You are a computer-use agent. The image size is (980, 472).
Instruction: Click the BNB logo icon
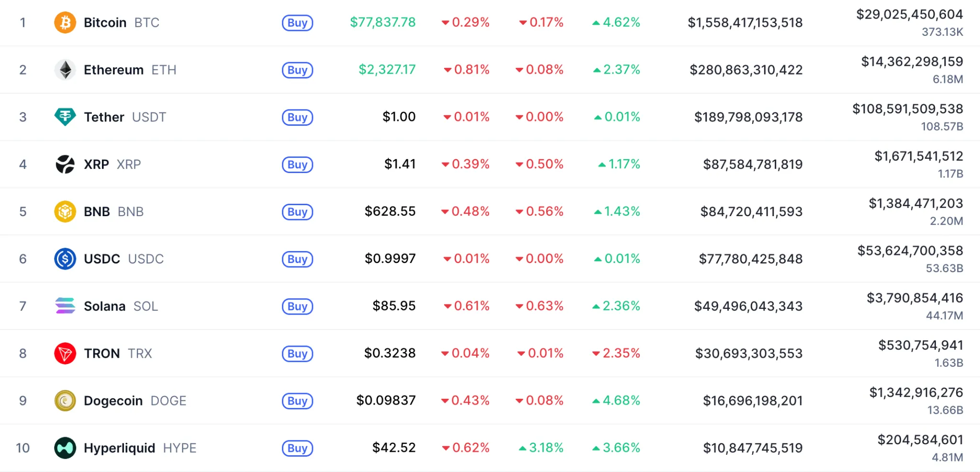65,211
